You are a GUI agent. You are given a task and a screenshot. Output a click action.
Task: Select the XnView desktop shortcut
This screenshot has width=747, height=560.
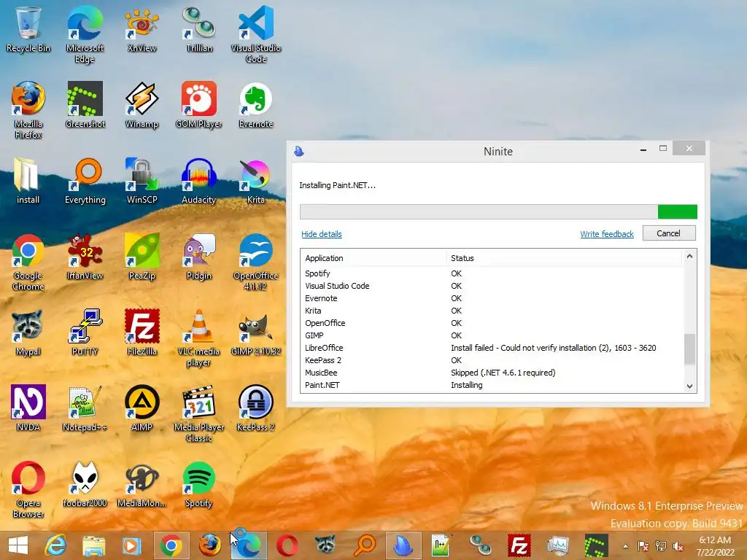tap(142, 29)
